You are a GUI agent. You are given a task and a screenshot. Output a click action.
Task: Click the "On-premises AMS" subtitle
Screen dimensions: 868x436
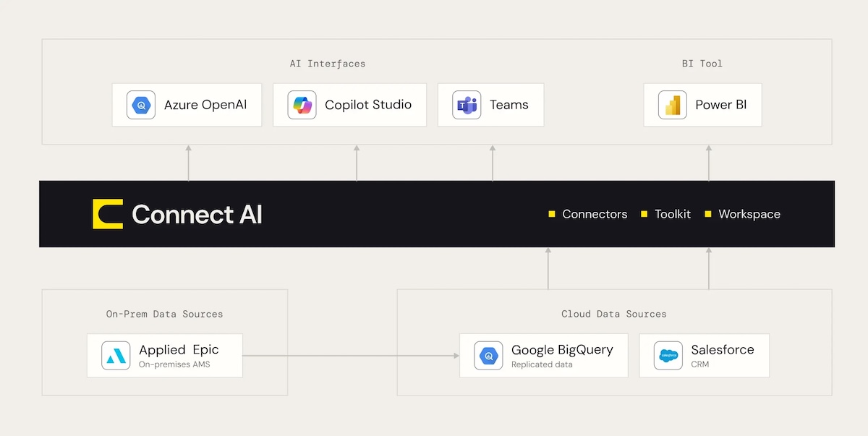(x=174, y=364)
